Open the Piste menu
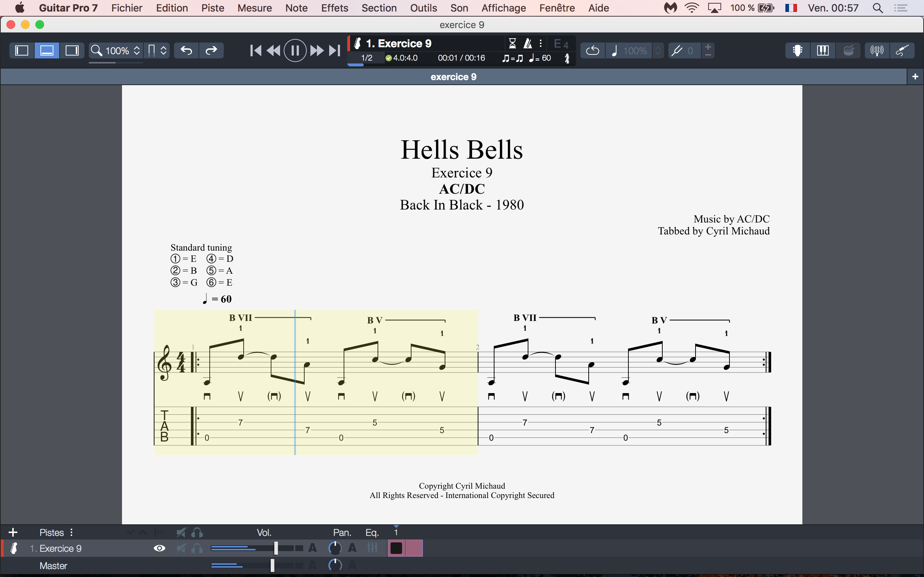The width and height of the screenshot is (924, 577). coord(213,8)
